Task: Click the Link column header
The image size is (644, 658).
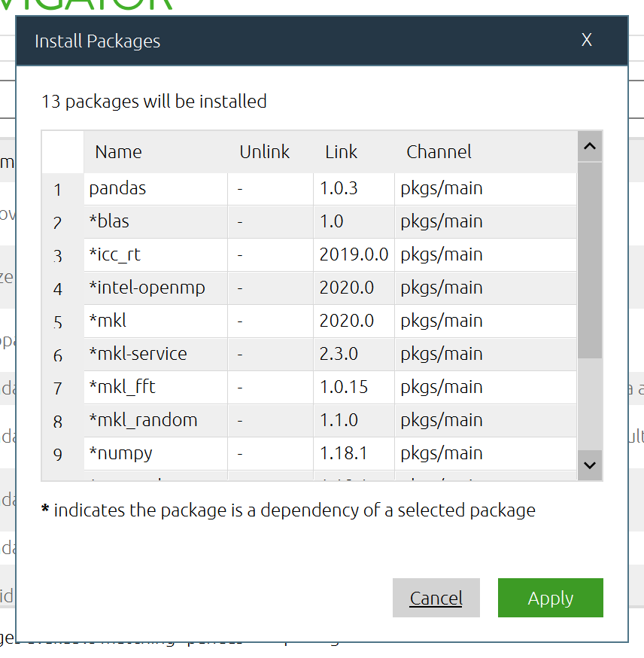Action: click(341, 151)
